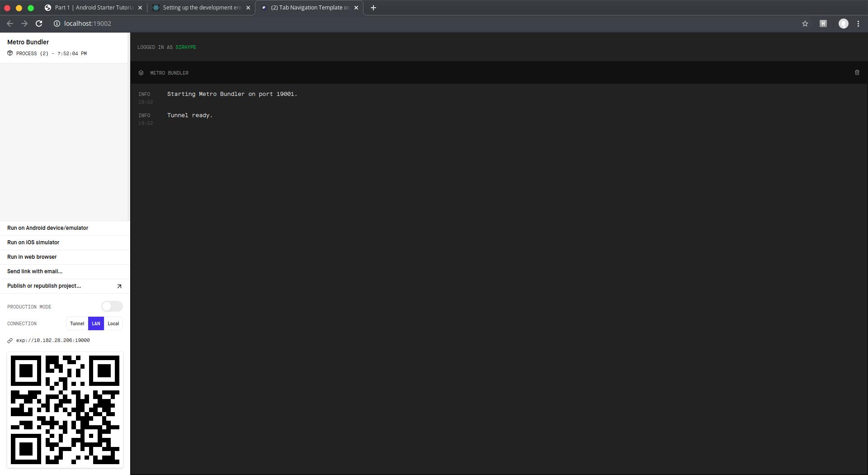Open a new browser tab
This screenshot has height=475, width=868.
[x=373, y=8]
